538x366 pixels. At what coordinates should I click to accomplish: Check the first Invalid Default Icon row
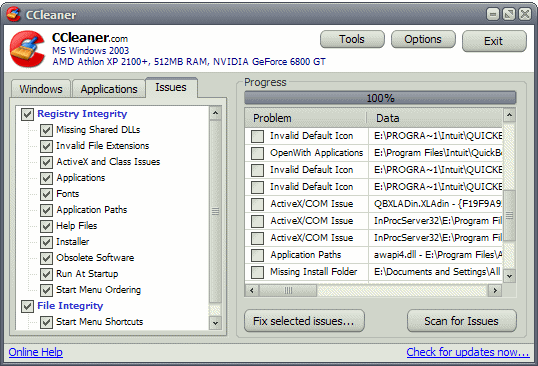pos(257,136)
